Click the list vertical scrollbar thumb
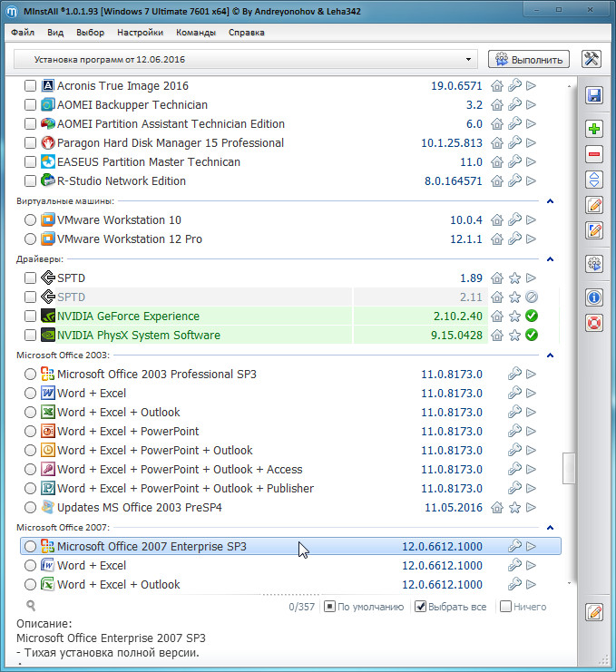This screenshot has height=672, width=616. pos(569,468)
